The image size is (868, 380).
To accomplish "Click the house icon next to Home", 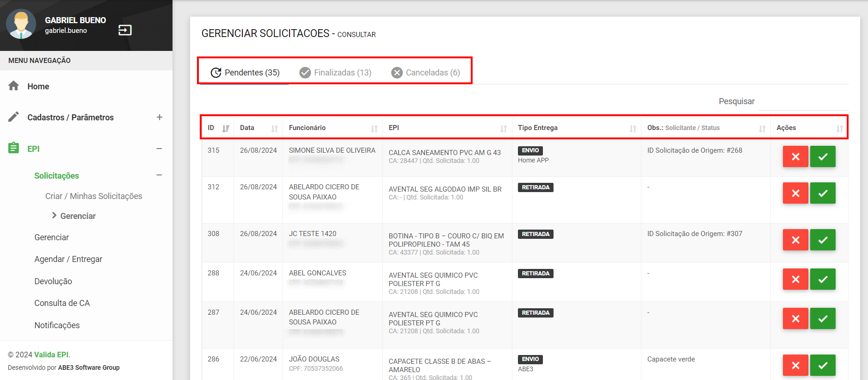I will coord(14,86).
